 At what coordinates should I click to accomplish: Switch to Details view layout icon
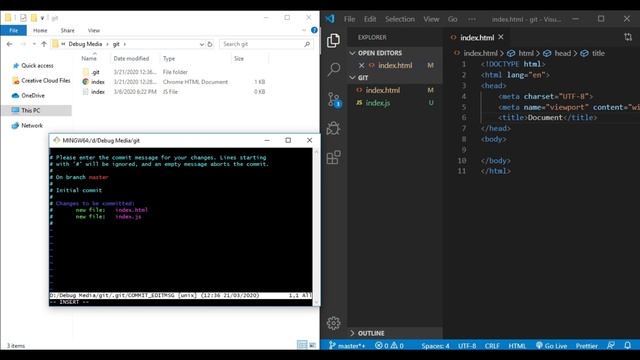302,345
